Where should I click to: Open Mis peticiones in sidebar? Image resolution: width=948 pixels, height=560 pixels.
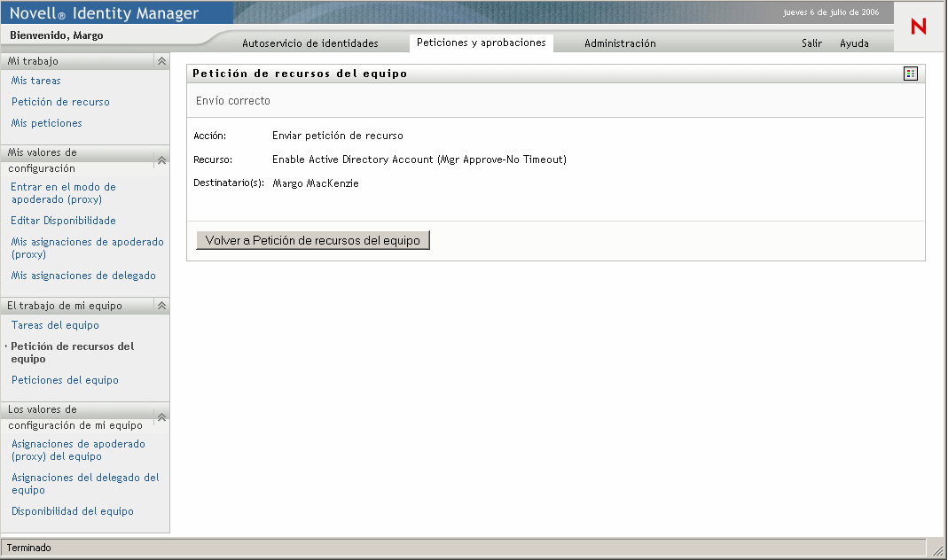pyautogui.click(x=46, y=122)
